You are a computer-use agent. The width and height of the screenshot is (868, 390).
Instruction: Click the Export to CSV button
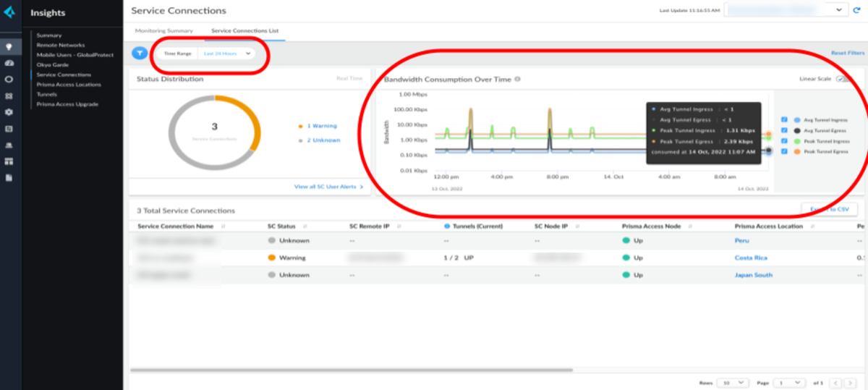click(x=829, y=209)
